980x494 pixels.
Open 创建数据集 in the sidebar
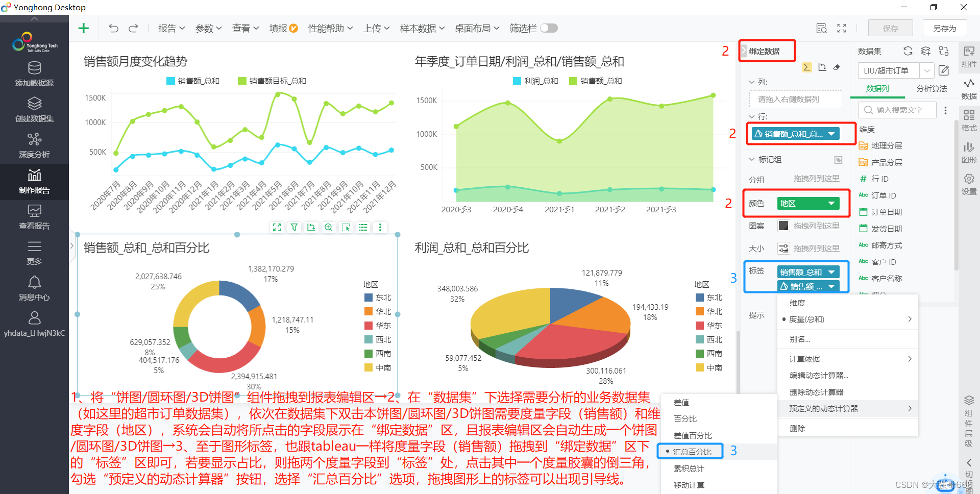34,110
